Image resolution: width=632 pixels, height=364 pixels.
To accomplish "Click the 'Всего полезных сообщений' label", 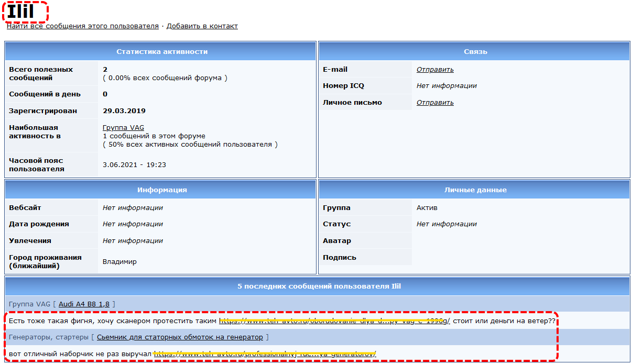I will coord(41,73).
